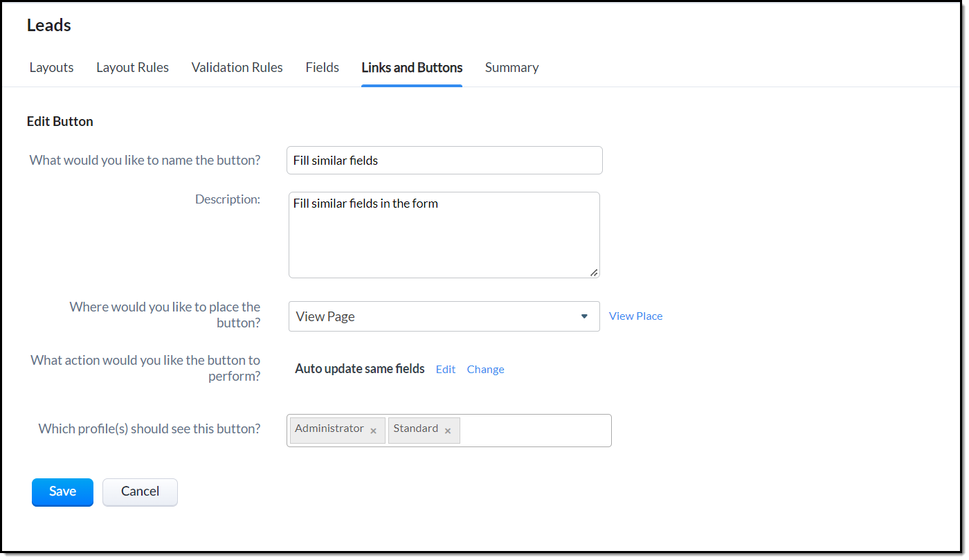Cancel editing the button

(x=140, y=491)
